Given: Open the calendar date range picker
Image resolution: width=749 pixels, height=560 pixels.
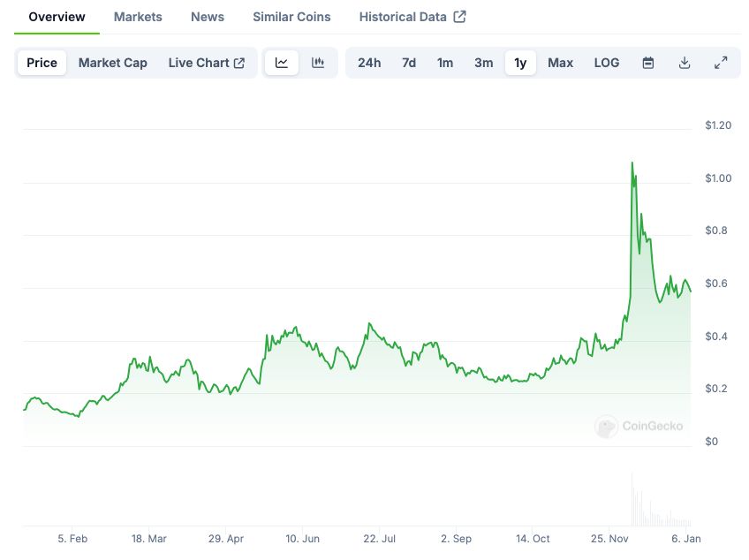Looking at the screenshot, I should coord(648,63).
